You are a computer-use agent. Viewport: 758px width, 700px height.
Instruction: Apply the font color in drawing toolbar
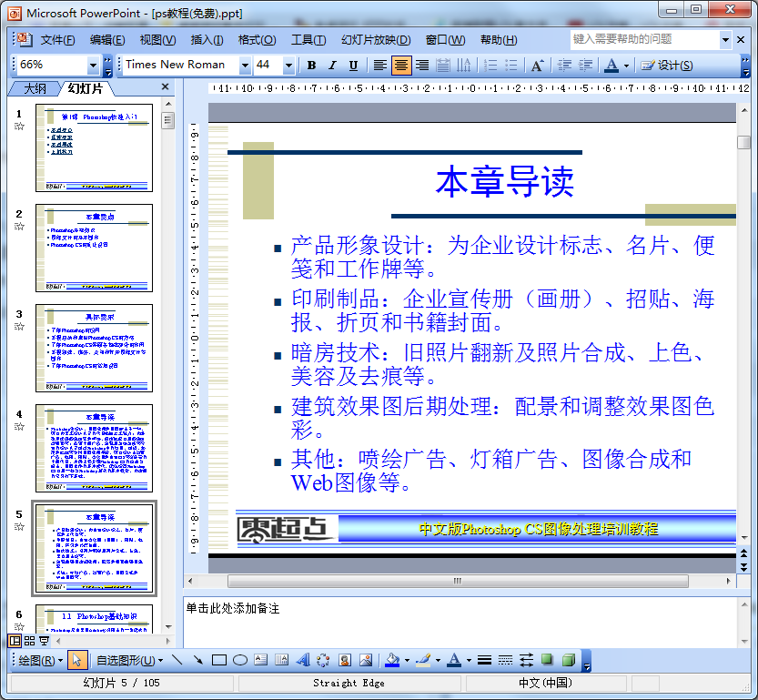click(454, 660)
